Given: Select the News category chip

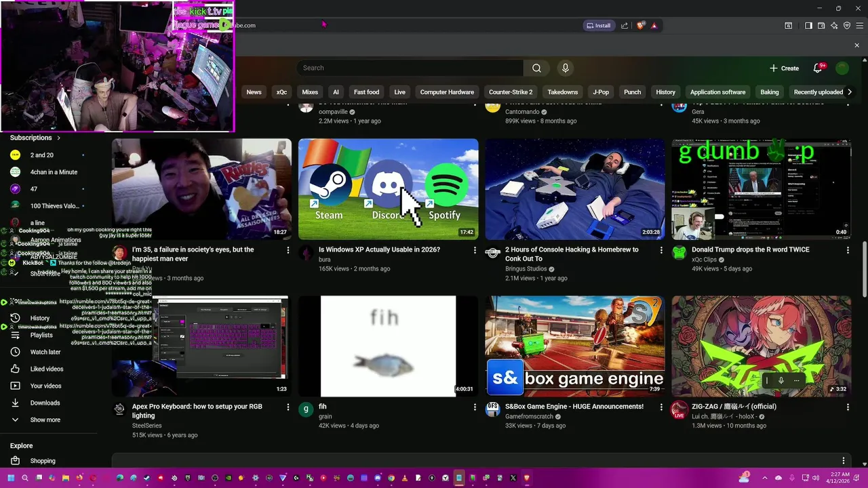Looking at the screenshot, I should 254,92.
